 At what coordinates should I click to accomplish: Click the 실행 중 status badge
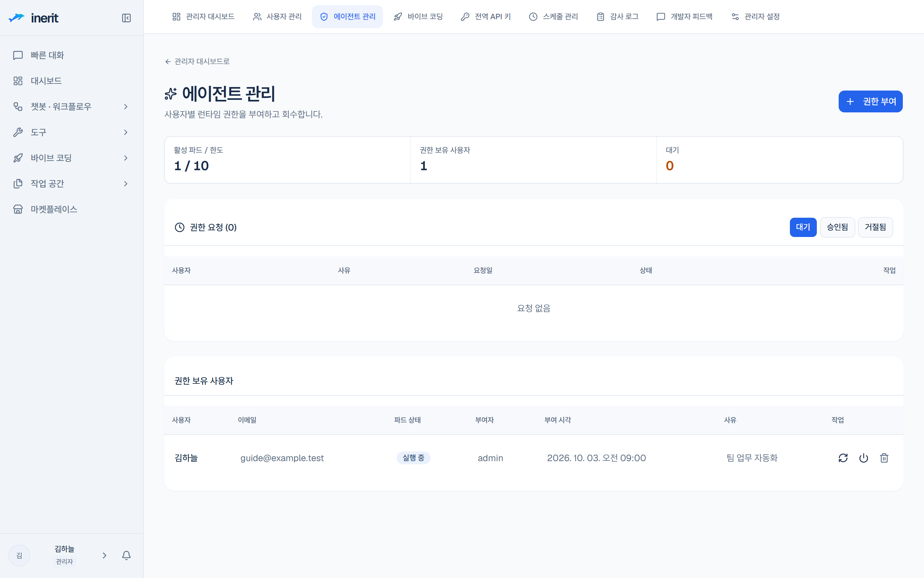[x=413, y=458]
